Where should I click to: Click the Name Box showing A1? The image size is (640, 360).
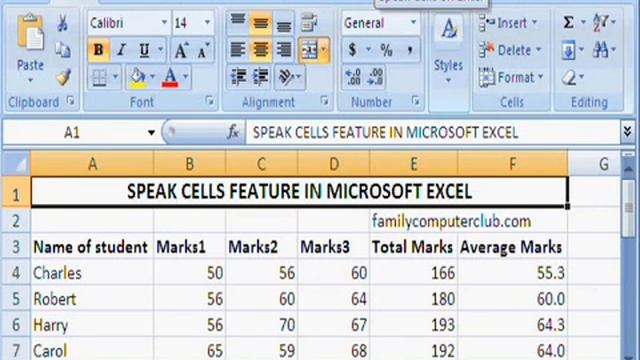73,132
